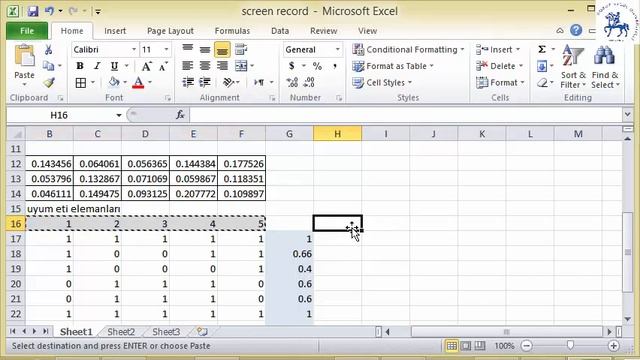The width and height of the screenshot is (640, 360).
Task: Click the Copy icon in Clipboard group
Action: (49, 66)
